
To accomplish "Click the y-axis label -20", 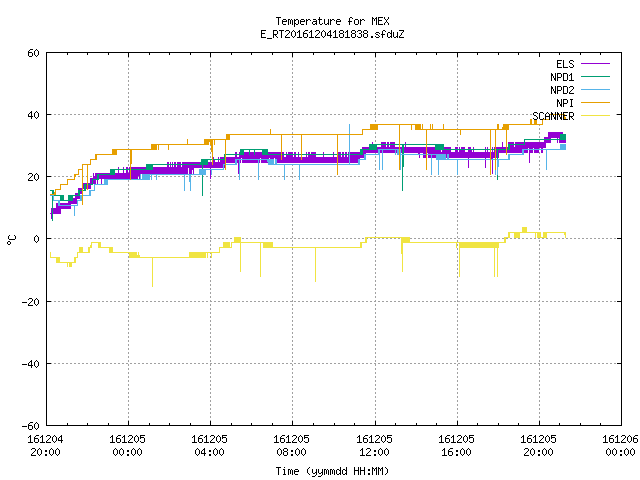I will coord(31,302).
